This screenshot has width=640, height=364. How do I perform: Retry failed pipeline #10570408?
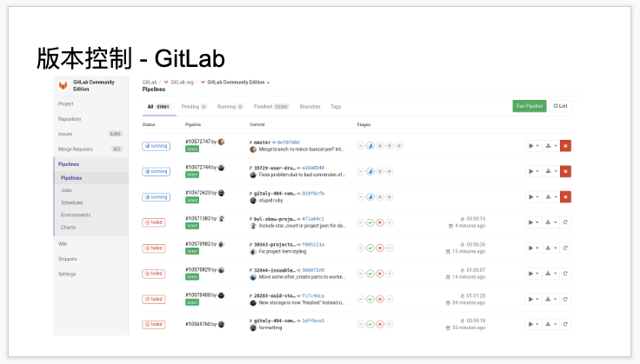pyautogui.click(x=565, y=299)
